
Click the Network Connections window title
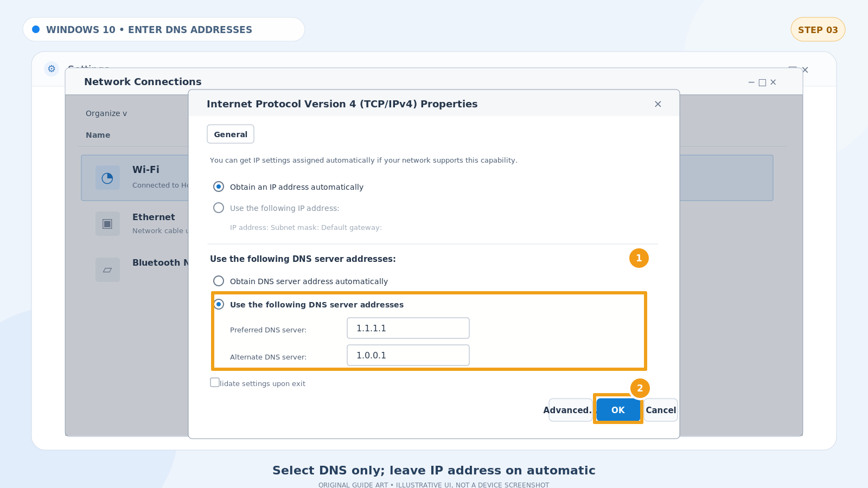(x=143, y=82)
